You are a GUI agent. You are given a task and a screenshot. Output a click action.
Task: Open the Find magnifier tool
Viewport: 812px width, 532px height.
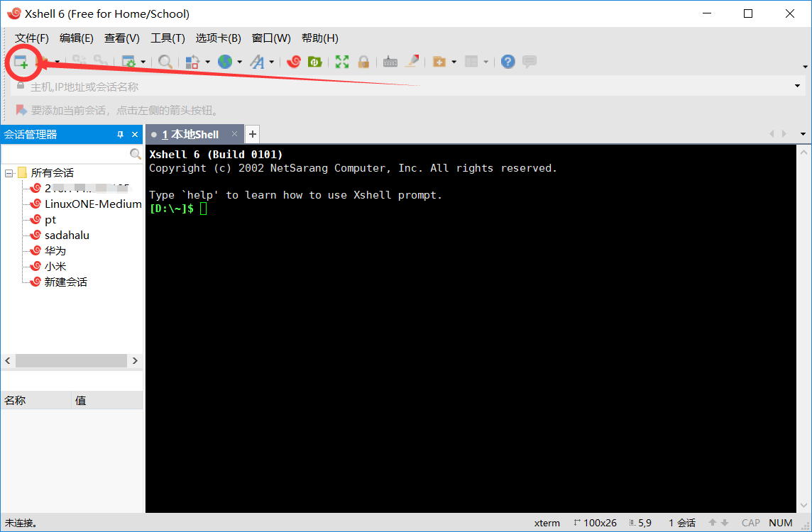[165, 62]
